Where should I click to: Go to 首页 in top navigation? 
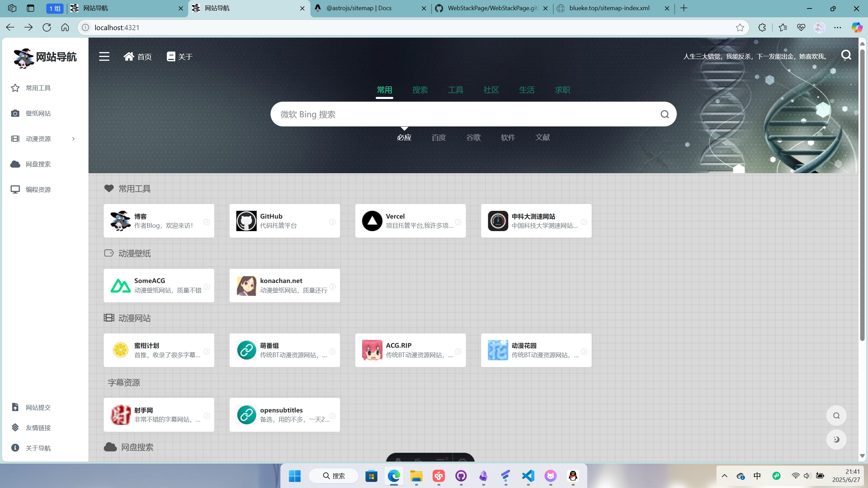click(x=138, y=57)
